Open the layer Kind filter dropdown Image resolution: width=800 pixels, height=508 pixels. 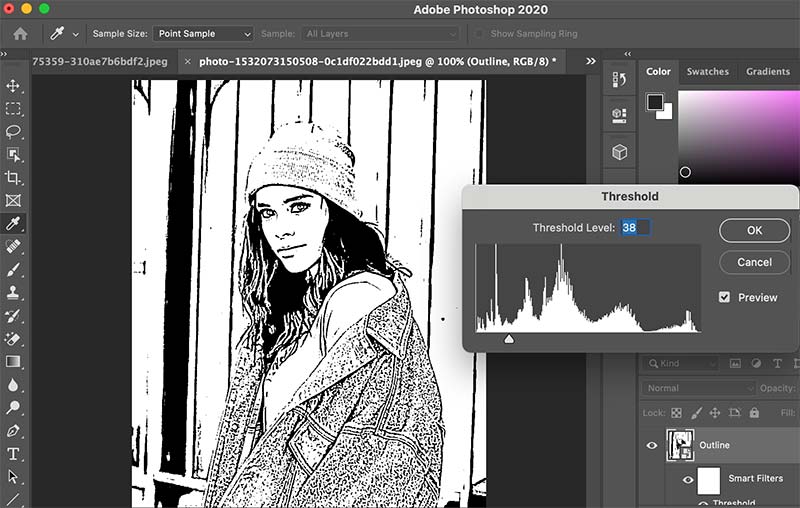pyautogui.click(x=681, y=363)
